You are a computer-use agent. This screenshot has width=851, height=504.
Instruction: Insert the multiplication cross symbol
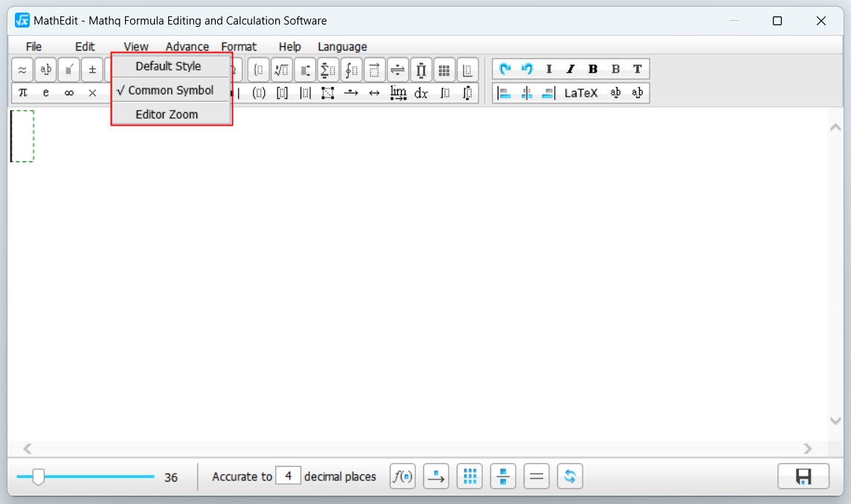point(92,93)
